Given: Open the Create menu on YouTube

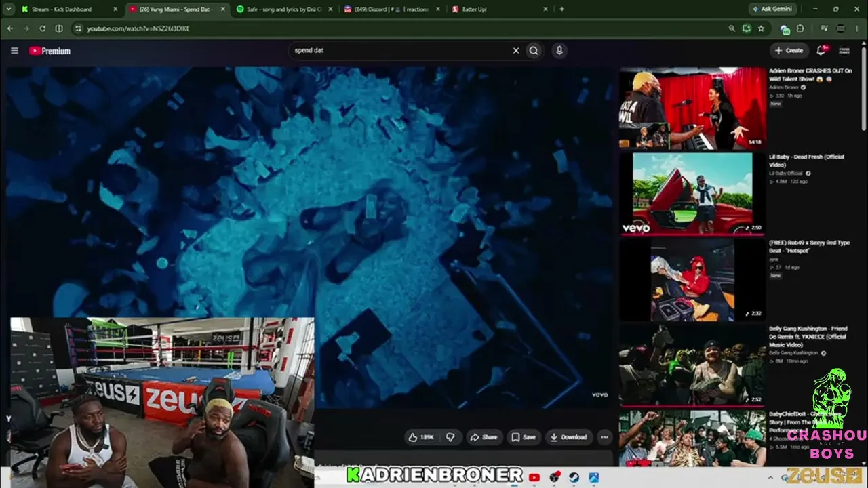Looking at the screenshot, I should [789, 50].
